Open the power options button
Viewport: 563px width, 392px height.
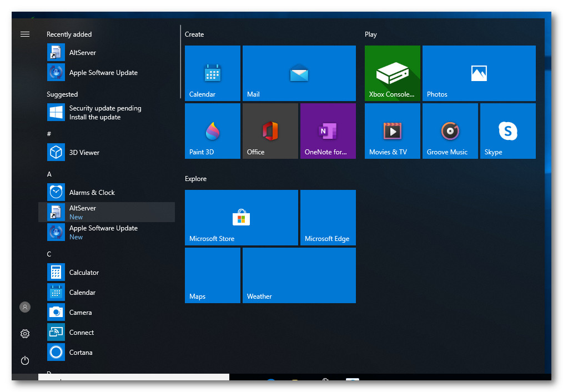pos(25,360)
